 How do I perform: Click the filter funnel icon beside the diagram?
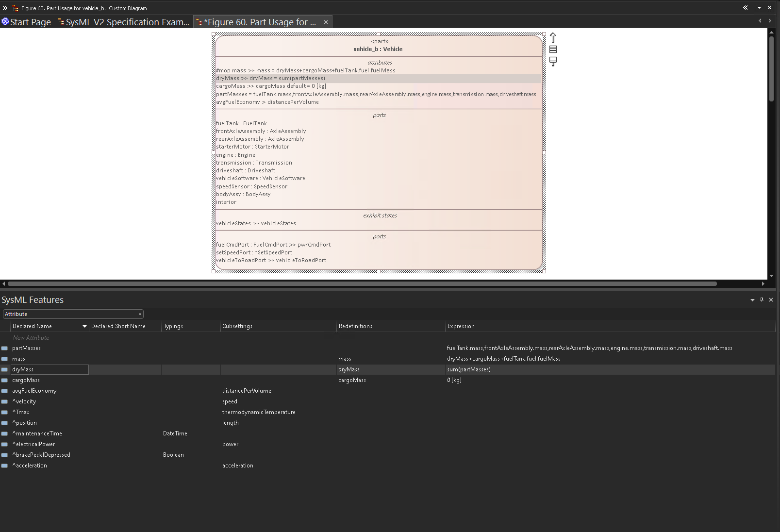pyautogui.click(x=553, y=61)
